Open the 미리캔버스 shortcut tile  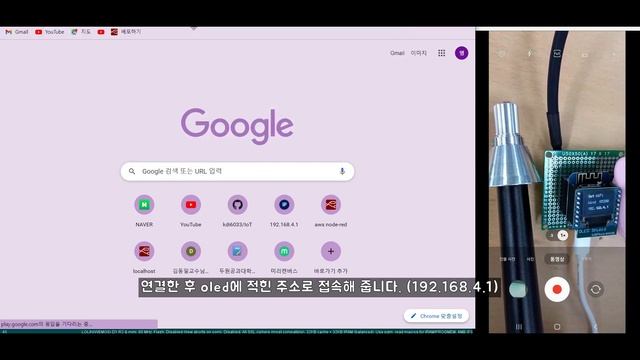coord(284,257)
